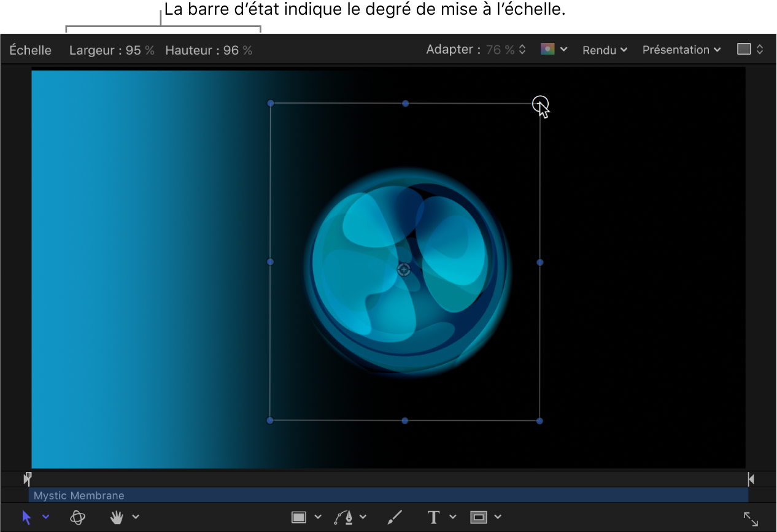Click the Mystic Membrane timeline bar
Viewport: 777px width, 532px height.
tap(388, 495)
